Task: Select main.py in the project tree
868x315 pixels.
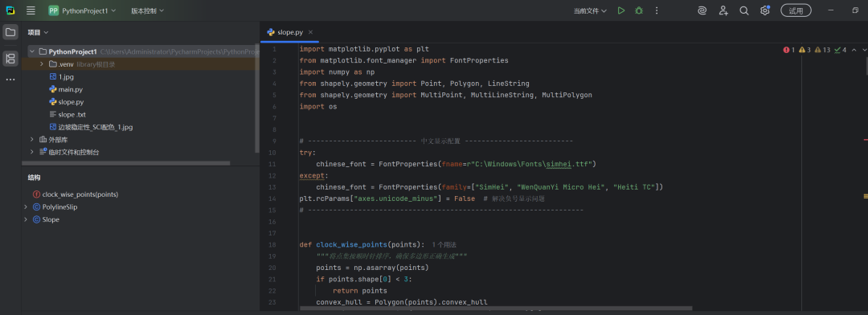Action: click(70, 89)
